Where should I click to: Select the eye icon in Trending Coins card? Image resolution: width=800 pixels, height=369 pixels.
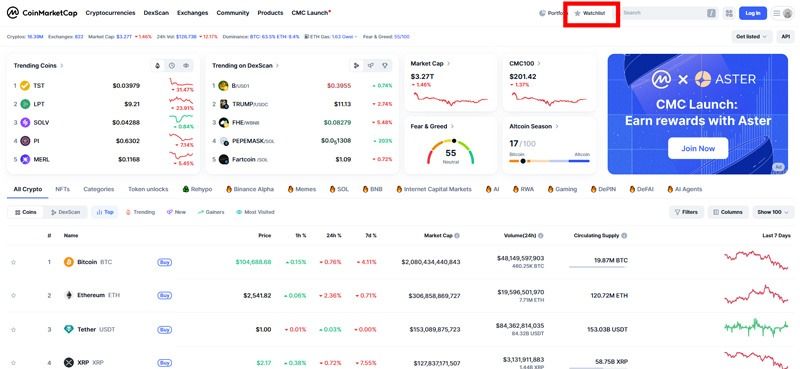(x=186, y=65)
